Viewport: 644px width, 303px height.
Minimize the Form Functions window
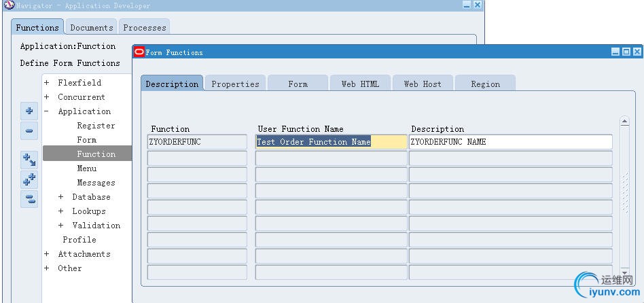coord(615,52)
